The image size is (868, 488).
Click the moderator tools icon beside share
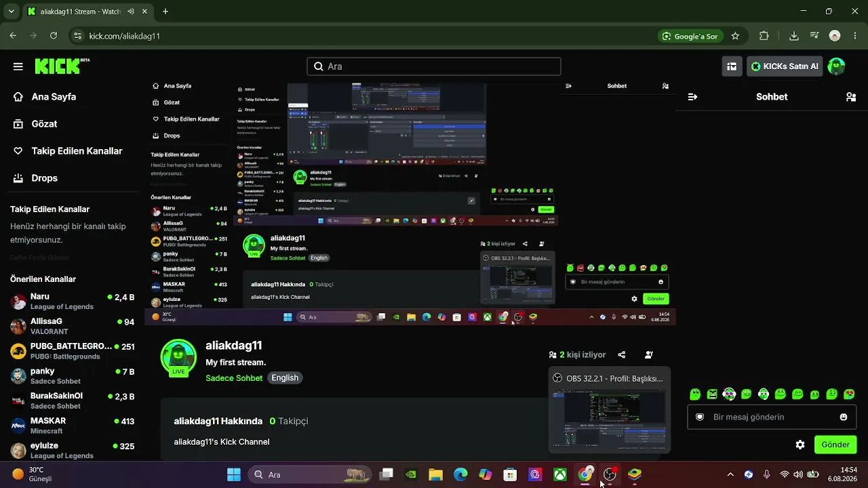pyautogui.click(x=649, y=354)
